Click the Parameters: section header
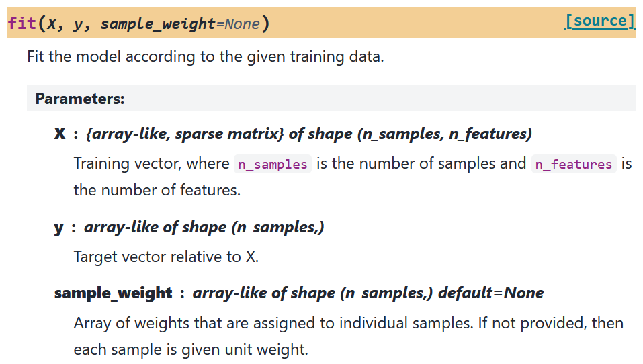Screen dimensions: 643x364 click(80, 98)
